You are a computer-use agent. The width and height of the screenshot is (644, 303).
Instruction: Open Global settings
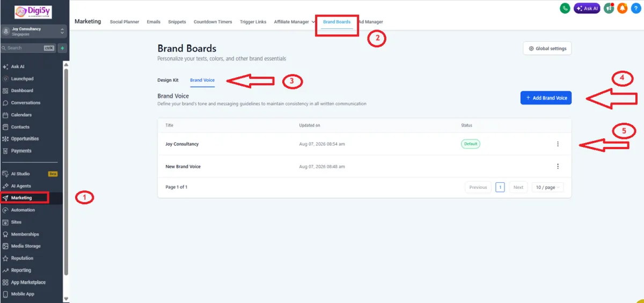[x=547, y=48]
